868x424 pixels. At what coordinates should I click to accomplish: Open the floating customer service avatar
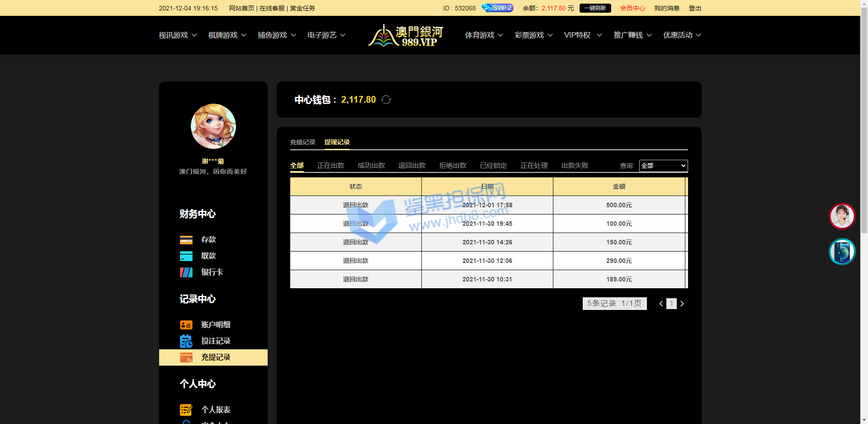pos(842,216)
